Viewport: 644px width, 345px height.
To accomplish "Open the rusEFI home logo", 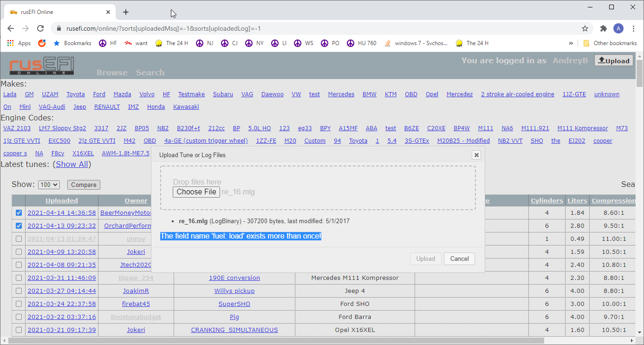I will [x=41, y=66].
